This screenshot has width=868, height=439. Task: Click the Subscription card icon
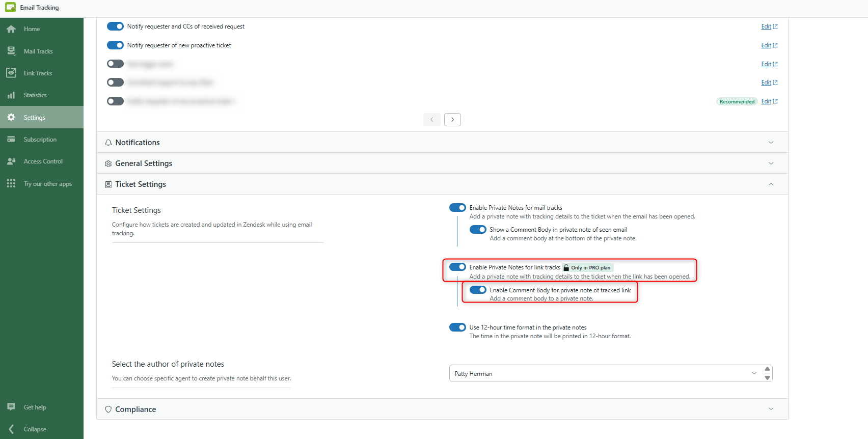click(x=11, y=139)
